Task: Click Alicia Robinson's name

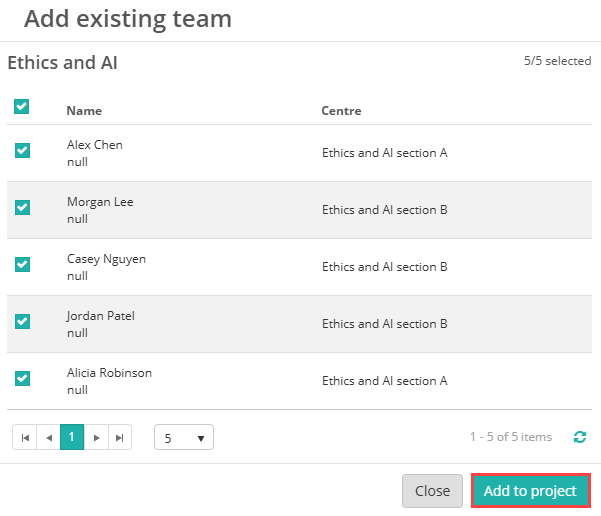Action: [109, 373]
